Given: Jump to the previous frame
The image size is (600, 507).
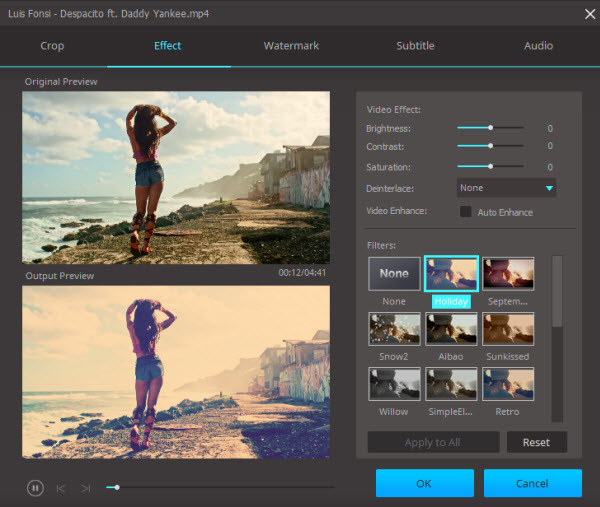Looking at the screenshot, I should pos(61,488).
